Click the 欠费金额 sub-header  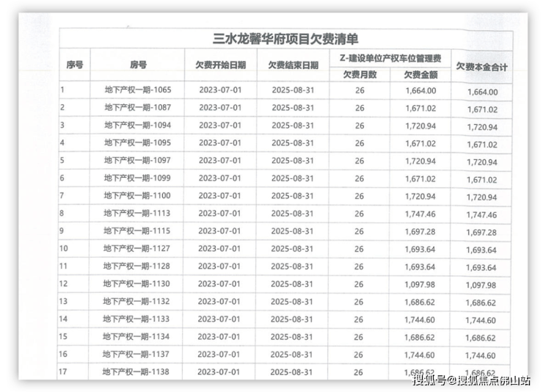click(x=420, y=75)
